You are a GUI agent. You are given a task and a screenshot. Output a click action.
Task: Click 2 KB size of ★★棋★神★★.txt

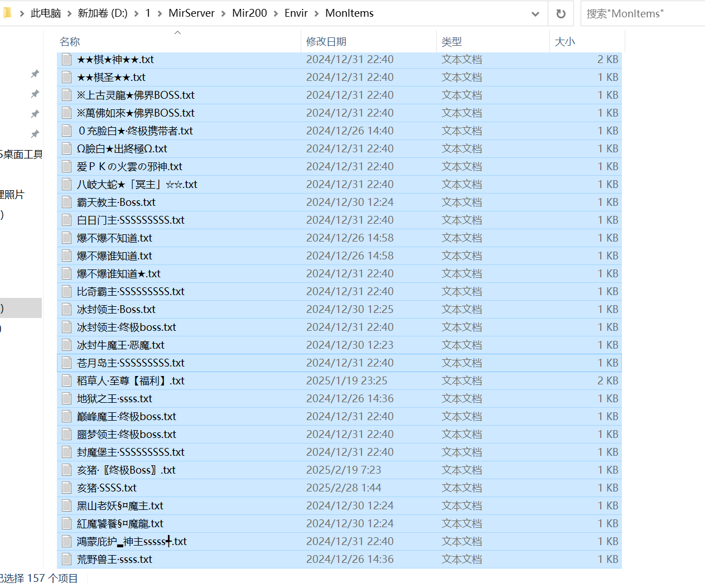pyautogui.click(x=607, y=59)
